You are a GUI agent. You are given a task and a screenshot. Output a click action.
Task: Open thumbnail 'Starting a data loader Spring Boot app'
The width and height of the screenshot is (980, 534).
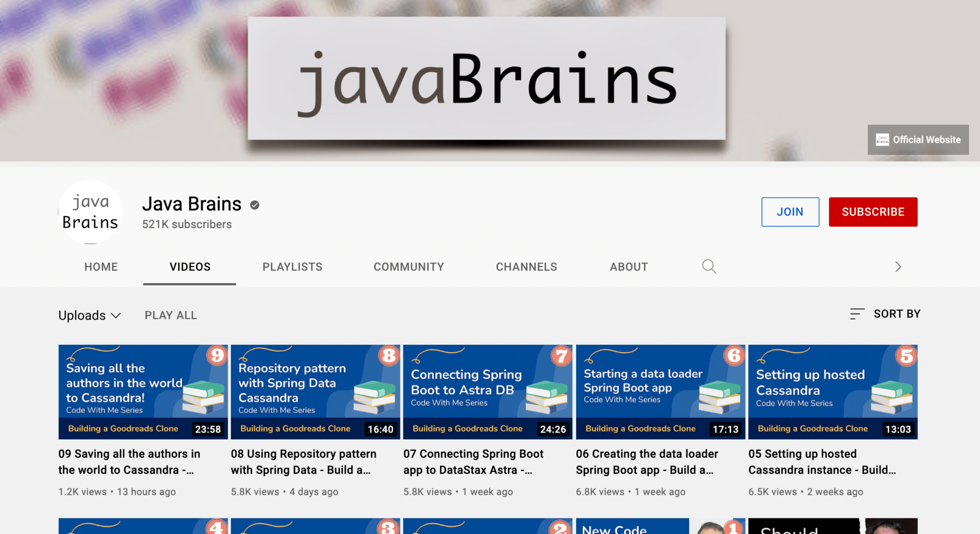(x=660, y=392)
